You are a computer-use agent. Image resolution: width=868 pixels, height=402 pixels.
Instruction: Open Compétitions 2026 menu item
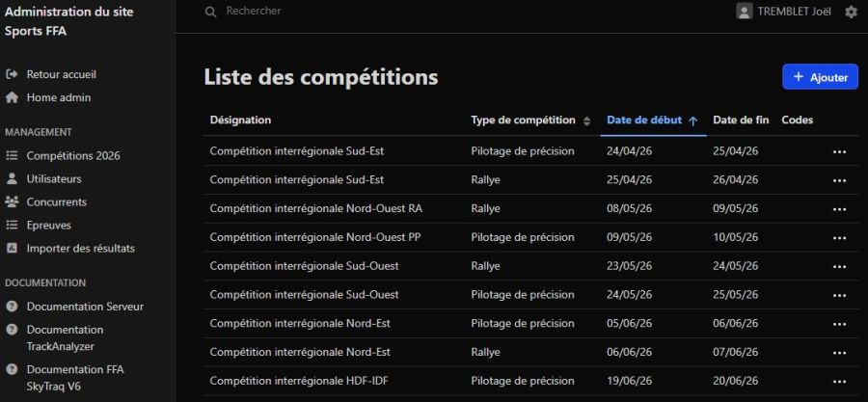tap(73, 155)
